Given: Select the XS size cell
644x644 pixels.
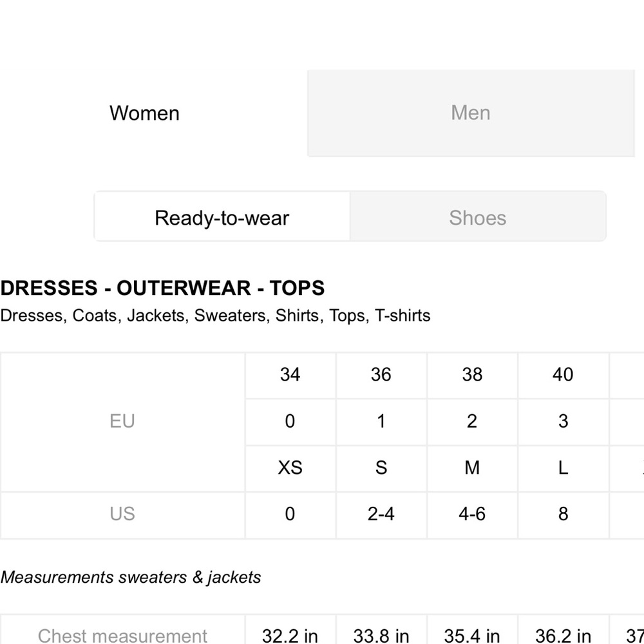Looking at the screenshot, I should (x=290, y=468).
